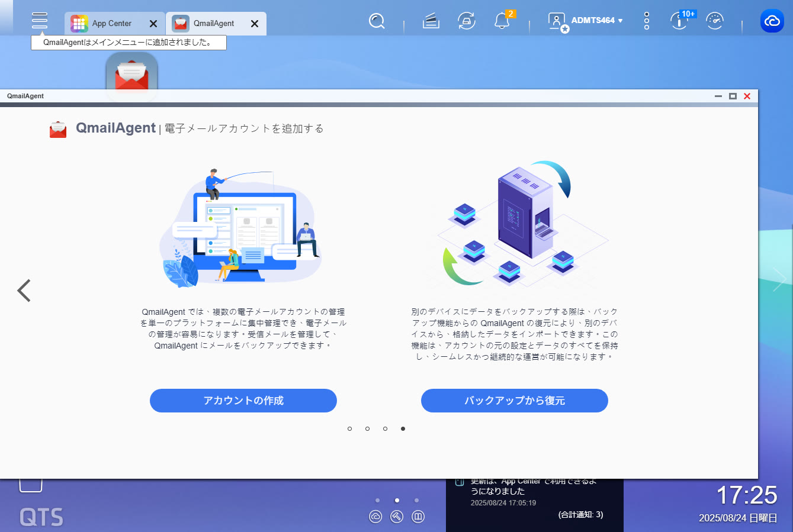Select the second carousel page dot
This screenshot has width=793, height=532.
point(368,428)
